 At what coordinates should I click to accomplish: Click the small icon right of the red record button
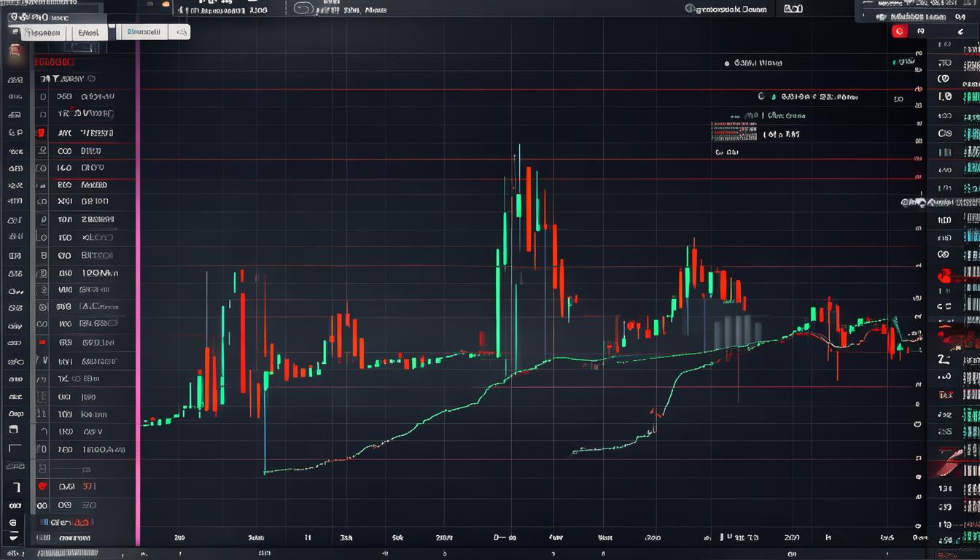(921, 31)
